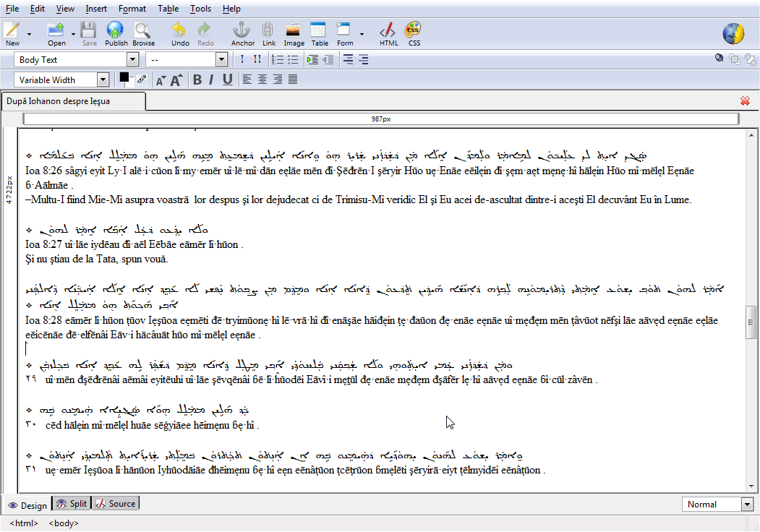
Task: Click the Image insert icon
Action: pyautogui.click(x=294, y=33)
